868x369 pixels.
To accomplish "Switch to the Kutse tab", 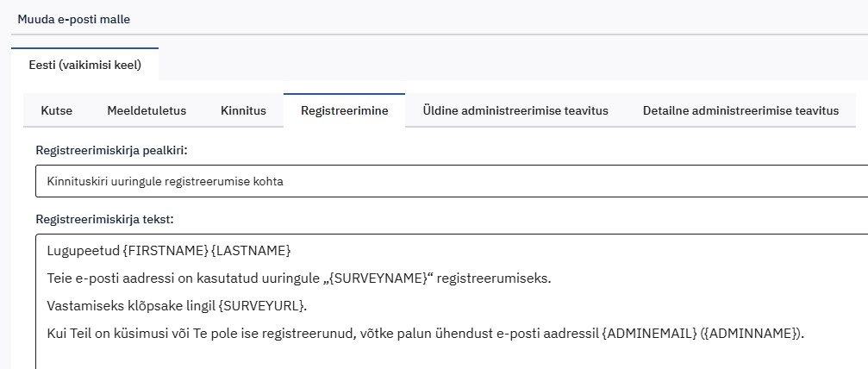I will 56,110.
